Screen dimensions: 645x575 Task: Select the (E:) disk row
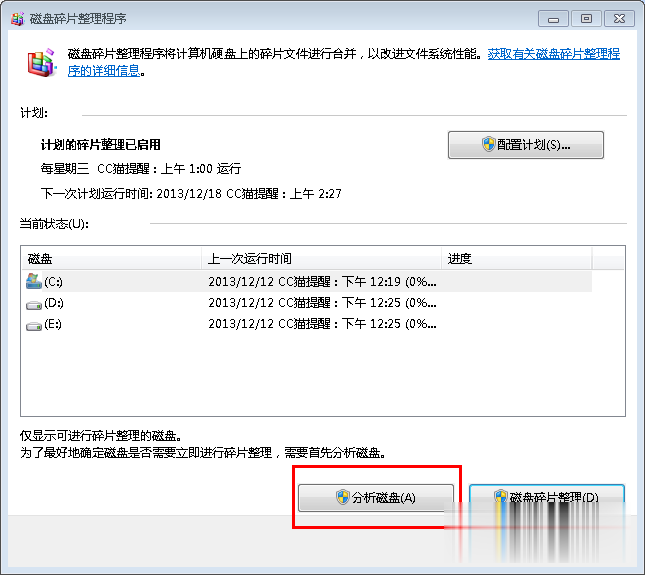pos(309,324)
